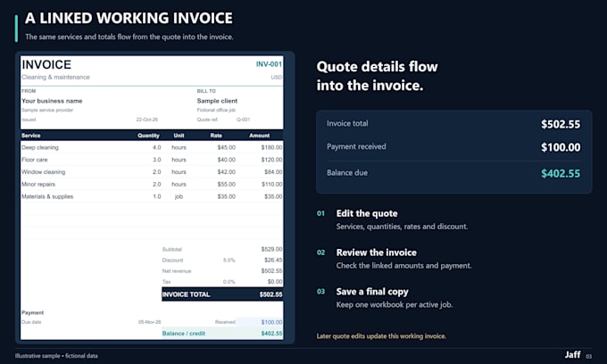The height and width of the screenshot is (364, 607).
Task: Click the 'A LINKED WORKING INVOICE' heading
Action: click(129, 18)
